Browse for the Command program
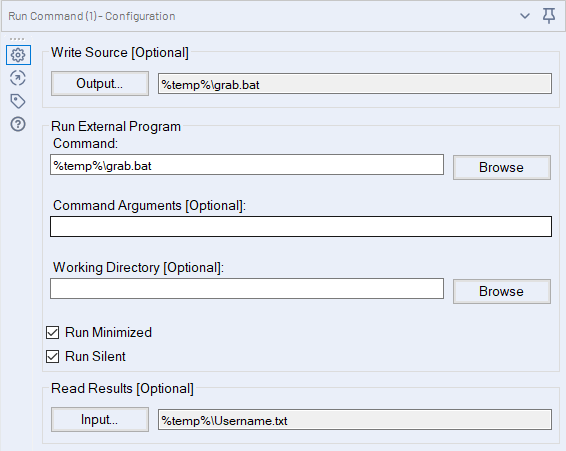566x451 pixels. point(502,168)
